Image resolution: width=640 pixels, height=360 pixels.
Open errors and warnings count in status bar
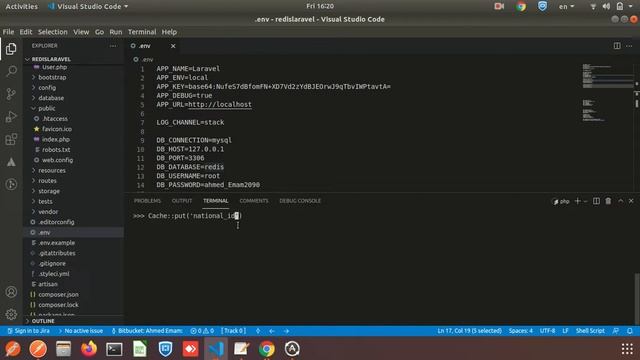(x=202, y=331)
